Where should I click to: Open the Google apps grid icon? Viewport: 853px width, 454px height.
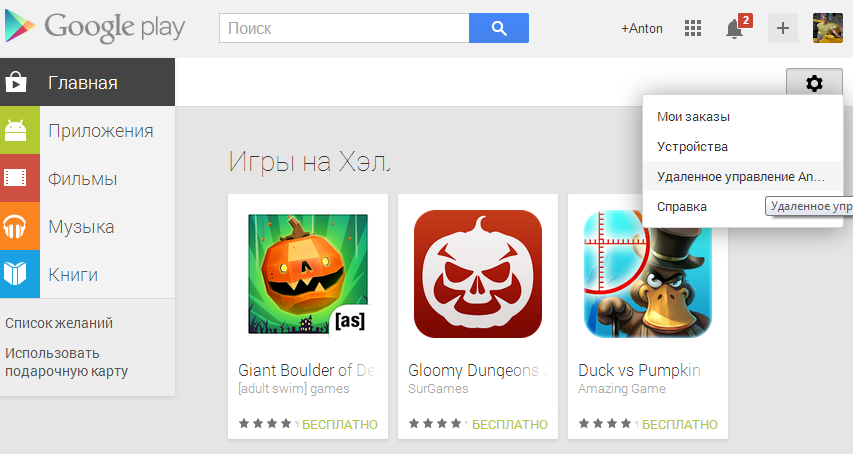coord(693,28)
